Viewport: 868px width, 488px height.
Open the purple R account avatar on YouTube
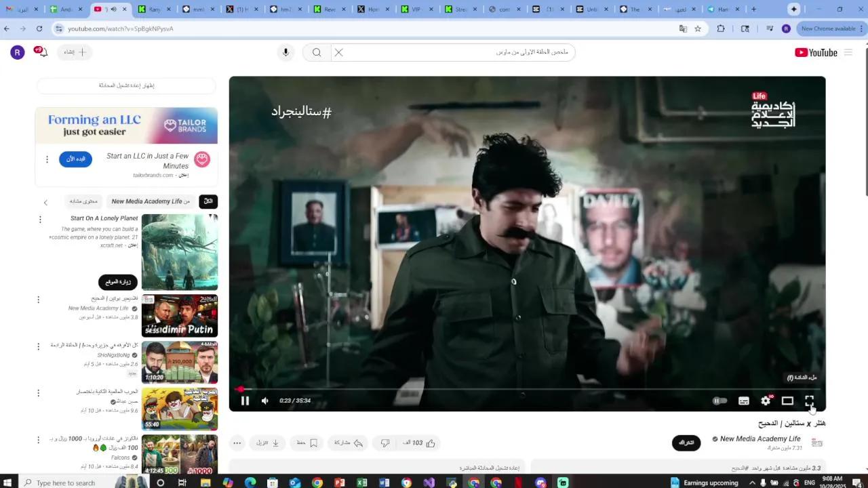click(x=18, y=52)
